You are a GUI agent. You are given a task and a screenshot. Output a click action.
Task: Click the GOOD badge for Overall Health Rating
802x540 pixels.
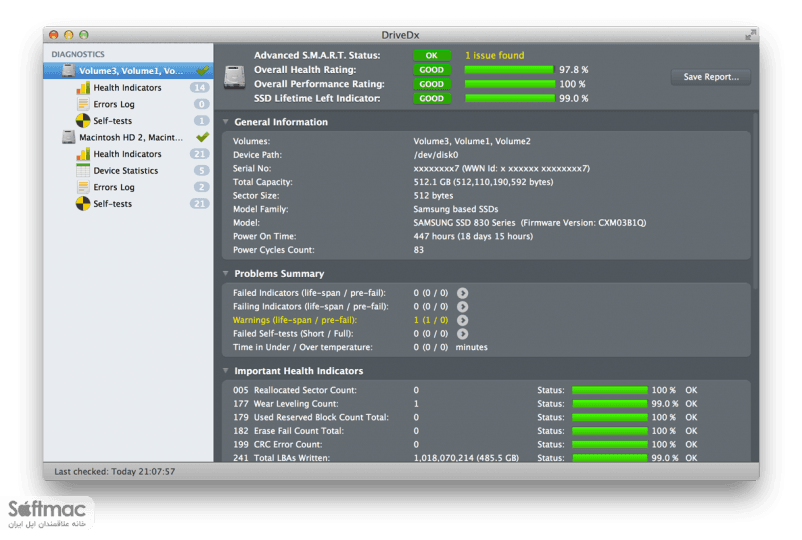tap(432, 70)
